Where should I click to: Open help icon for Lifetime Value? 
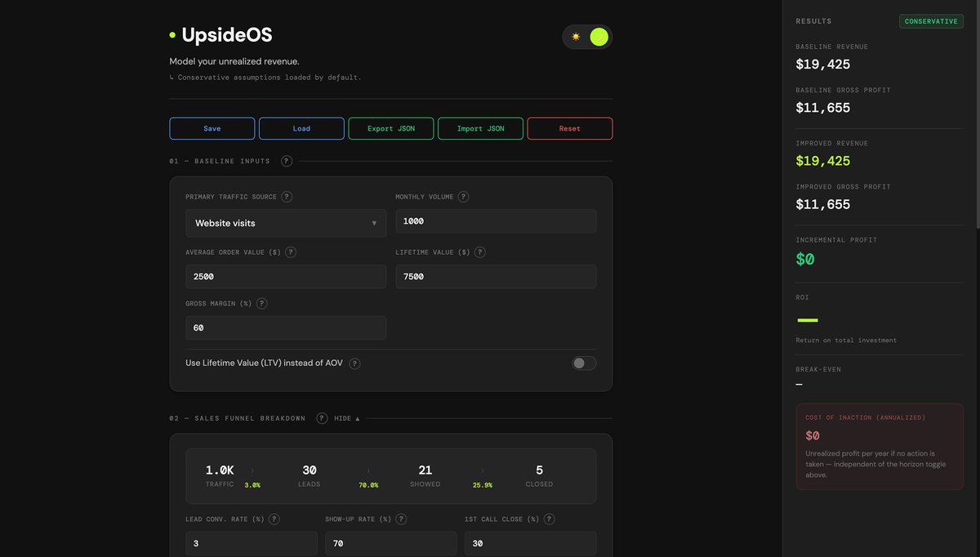[x=479, y=252]
